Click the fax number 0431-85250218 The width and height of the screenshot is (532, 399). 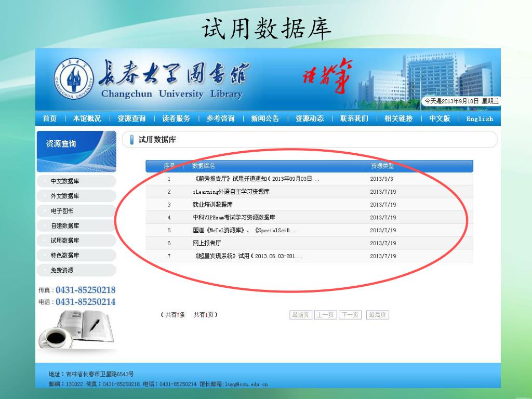point(86,290)
